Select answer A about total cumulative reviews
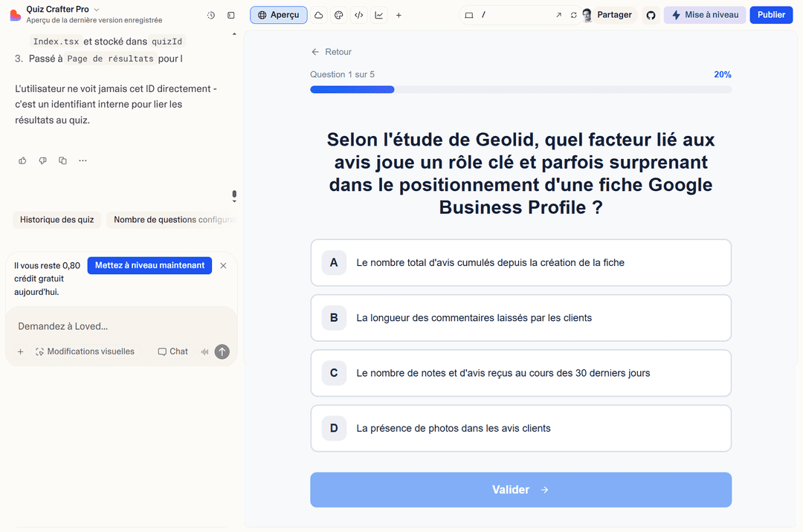 (x=520, y=262)
